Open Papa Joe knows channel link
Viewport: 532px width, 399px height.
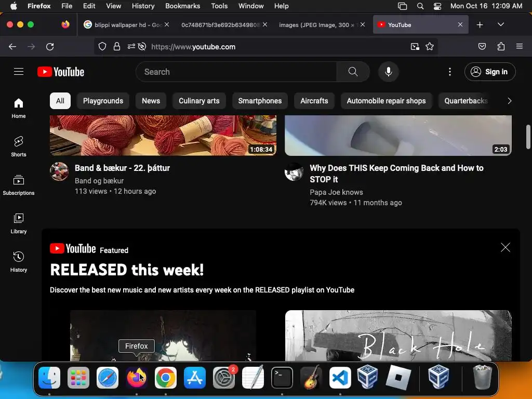pos(336,192)
